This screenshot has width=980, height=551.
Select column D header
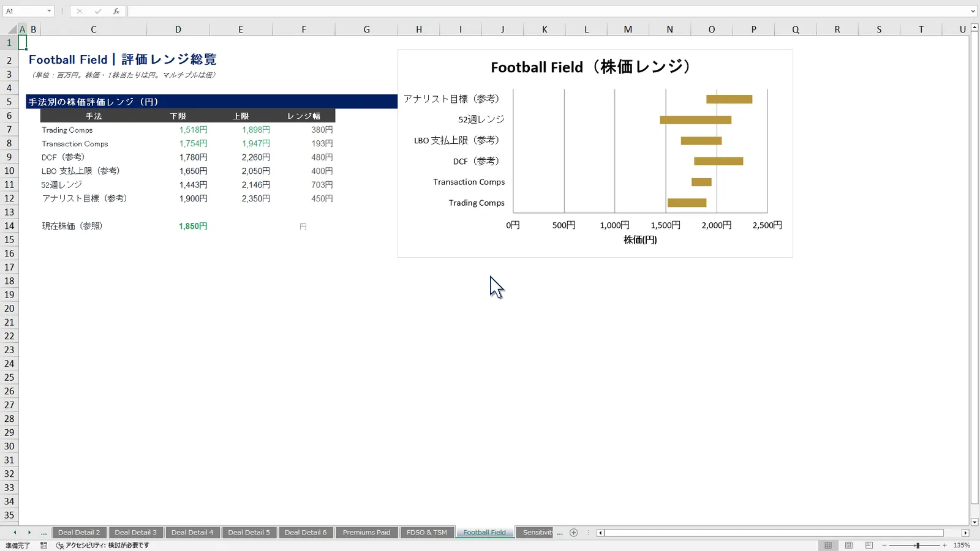pos(178,29)
